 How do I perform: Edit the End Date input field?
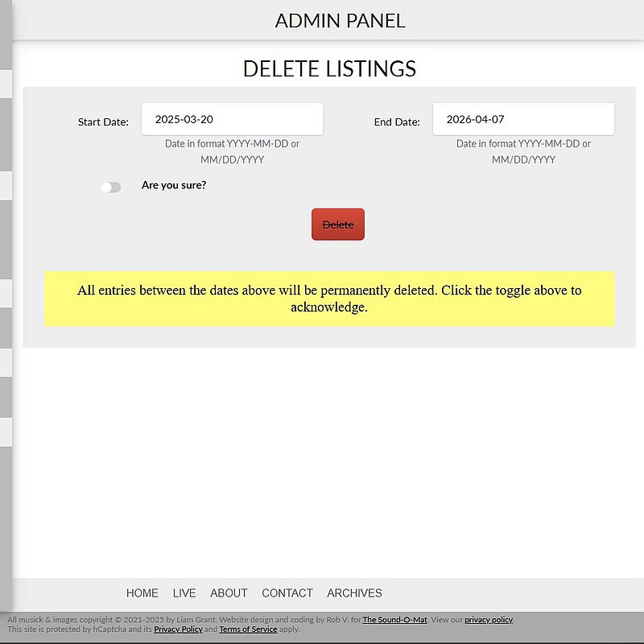(x=523, y=119)
